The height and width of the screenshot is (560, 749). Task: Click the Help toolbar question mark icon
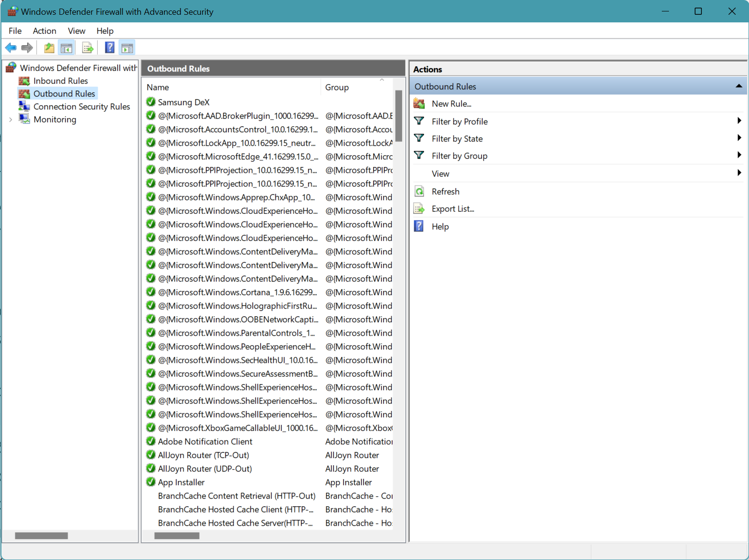(110, 48)
